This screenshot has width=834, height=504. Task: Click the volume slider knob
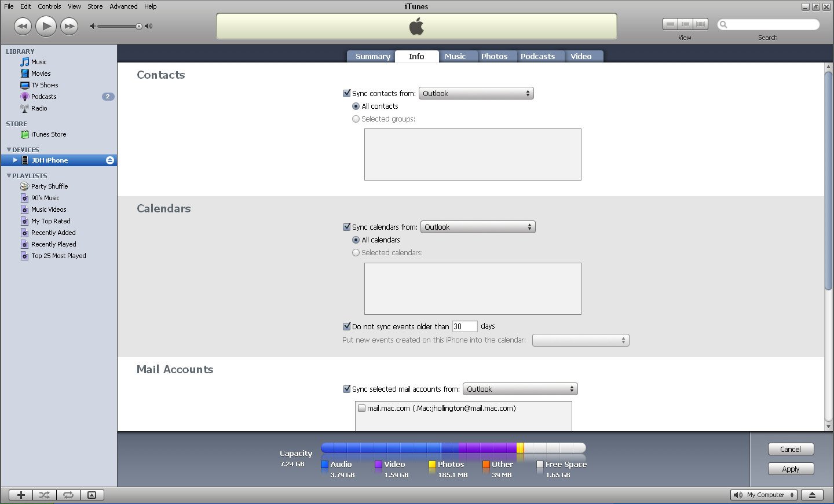139,26
